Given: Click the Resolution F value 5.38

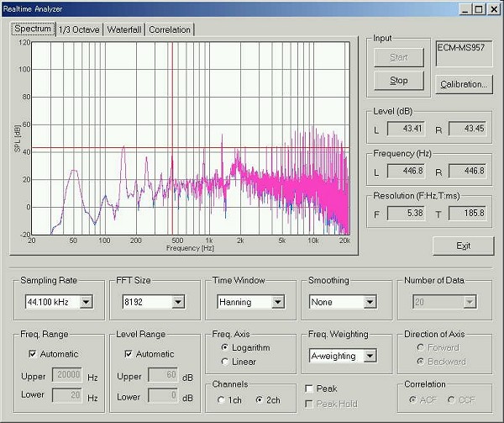Looking at the screenshot, I should pos(407,214).
